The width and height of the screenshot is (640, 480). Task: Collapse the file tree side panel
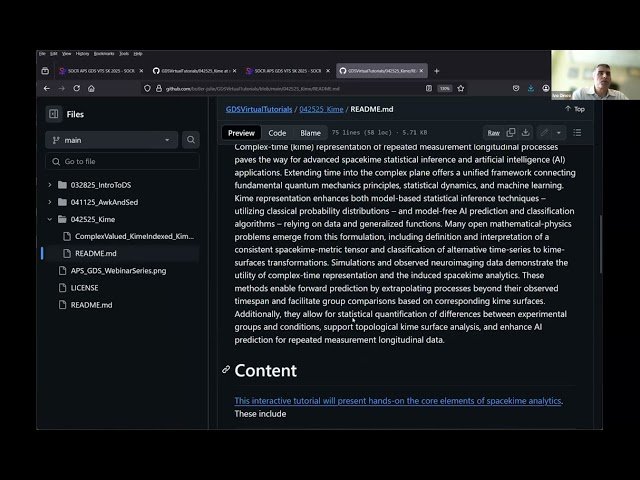pyautogui.click(x=52, y=114)
